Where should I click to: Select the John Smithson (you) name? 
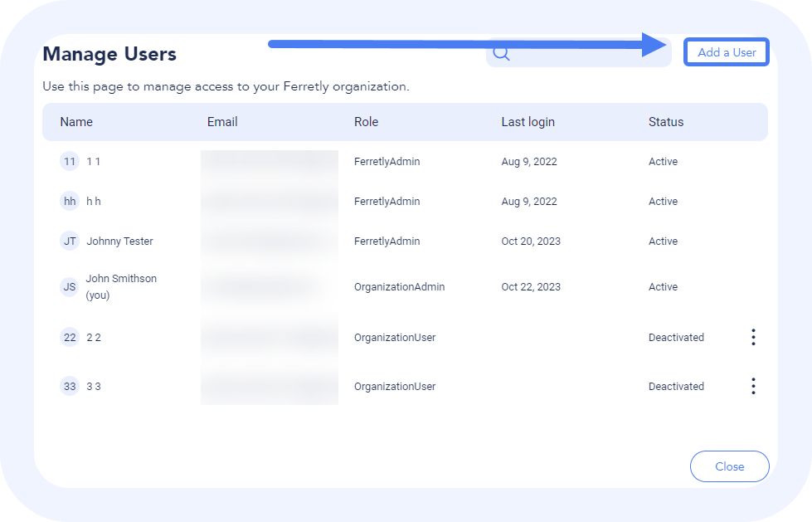[x=121, y=286]
